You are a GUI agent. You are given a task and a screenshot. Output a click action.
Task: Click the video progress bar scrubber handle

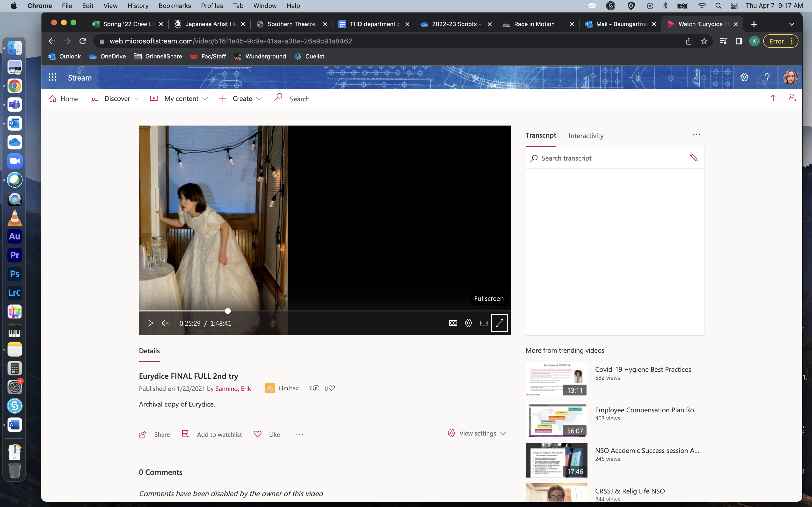[x=228, y=311]
